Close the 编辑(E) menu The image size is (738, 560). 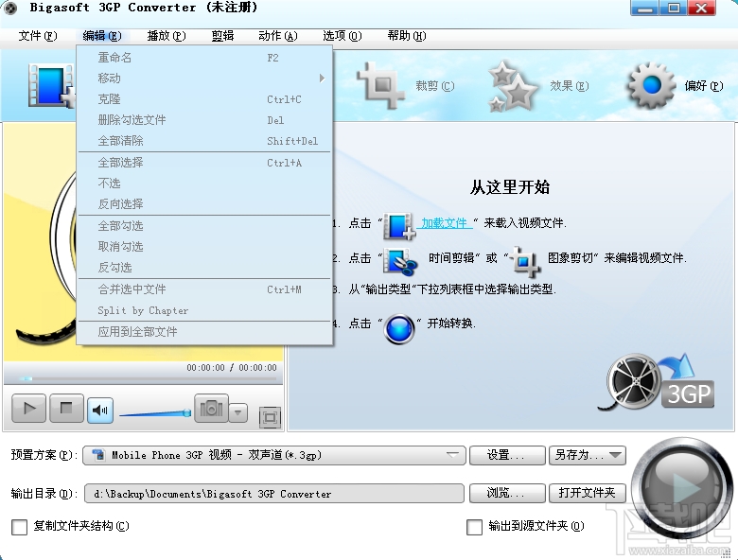coord(102,36)
